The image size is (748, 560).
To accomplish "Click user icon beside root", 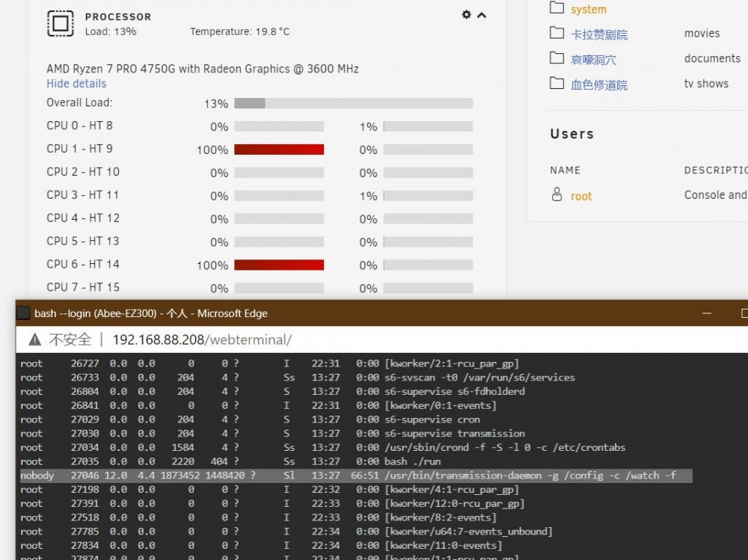I will (x=557, y=194).
